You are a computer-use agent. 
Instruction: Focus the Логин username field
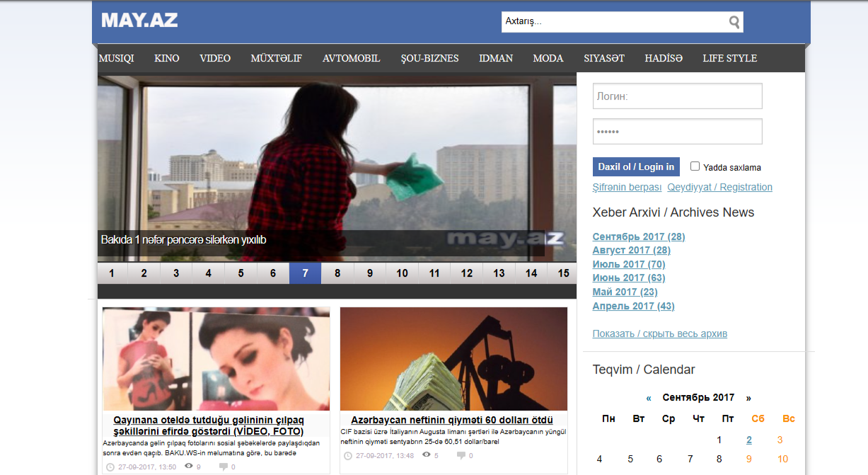pos(677,96)
